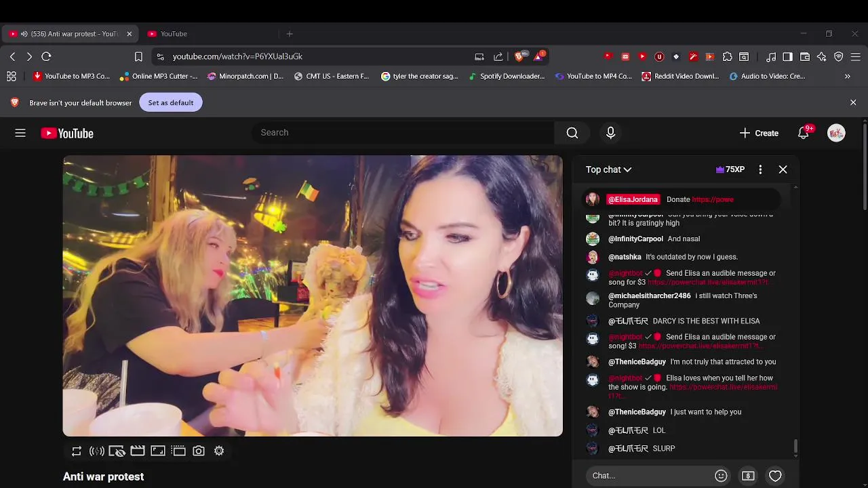Click the address bar URL
Screen dimensions: 868x488
[237, 56]
